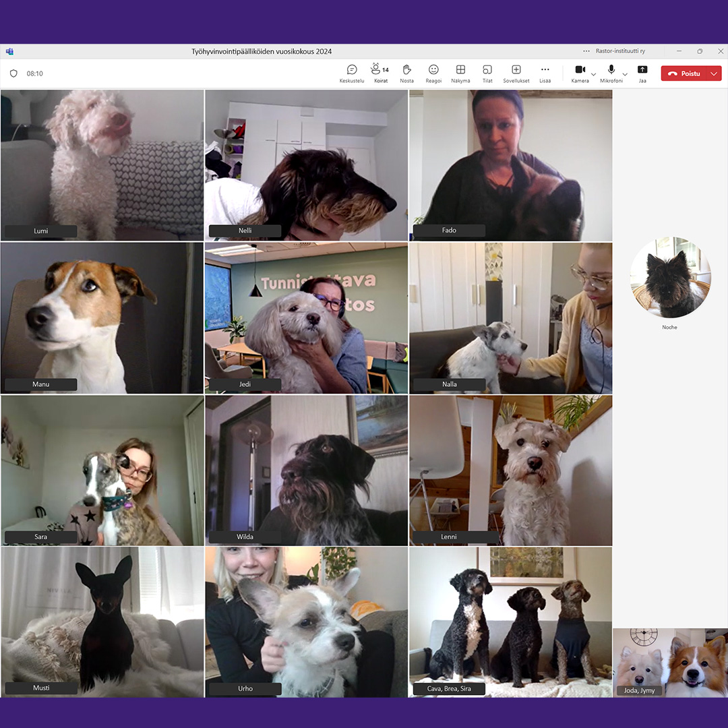Viewport: 728px width, 728px height.
Task: Select Nelli's video tile
Action: tap(307, 165)
